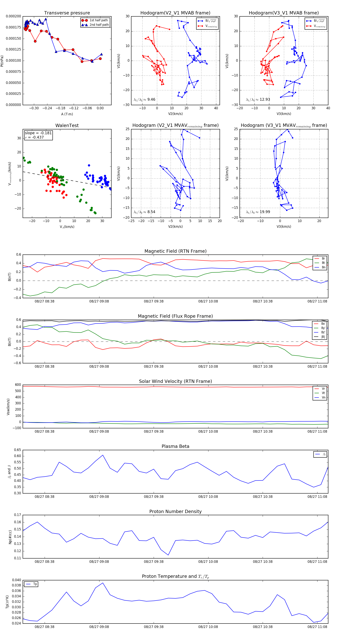Select the "Vr" legend entry
351x644 pixels.
(320, 389)
